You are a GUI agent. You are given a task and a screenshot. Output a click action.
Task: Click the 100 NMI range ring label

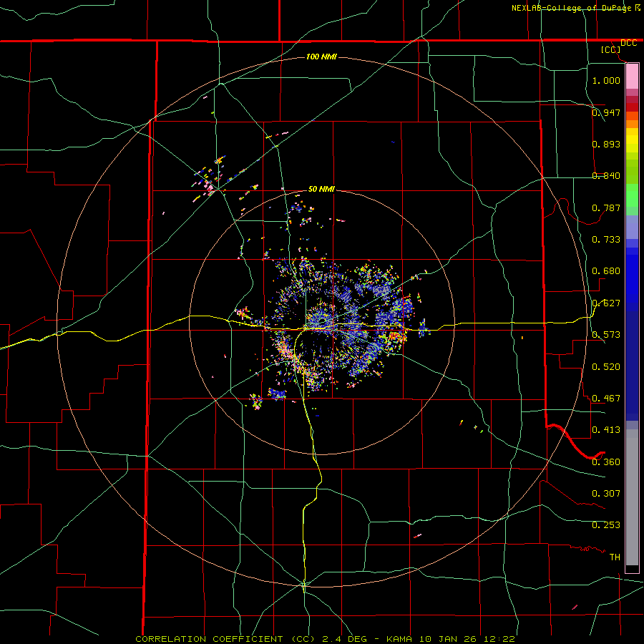321,57
